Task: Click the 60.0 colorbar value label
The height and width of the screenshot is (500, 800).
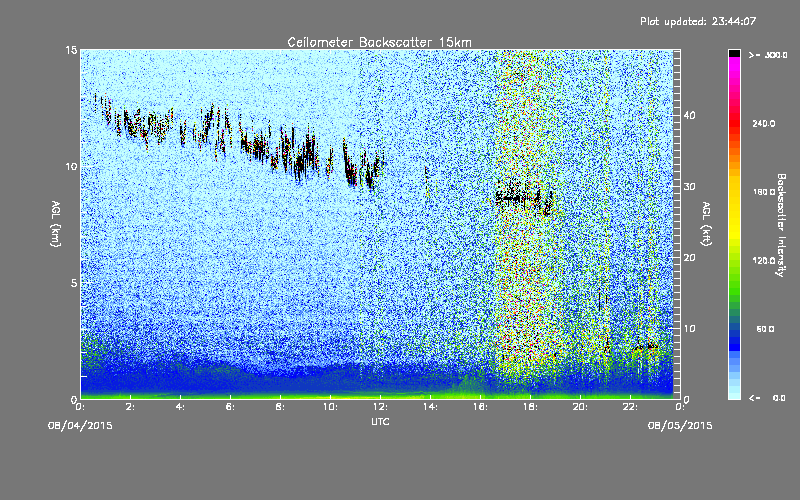Action: tap(765, 329)
